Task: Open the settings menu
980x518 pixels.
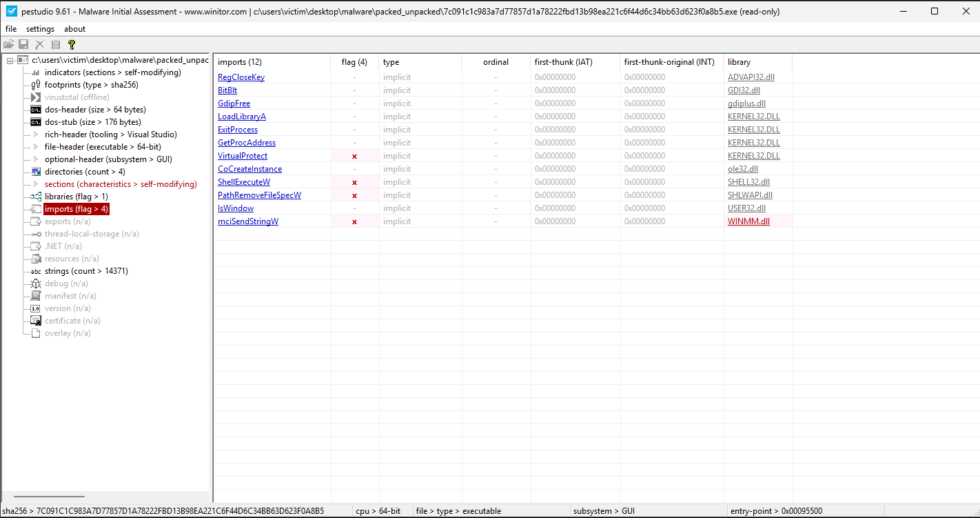Action: [x=40, y=29]
